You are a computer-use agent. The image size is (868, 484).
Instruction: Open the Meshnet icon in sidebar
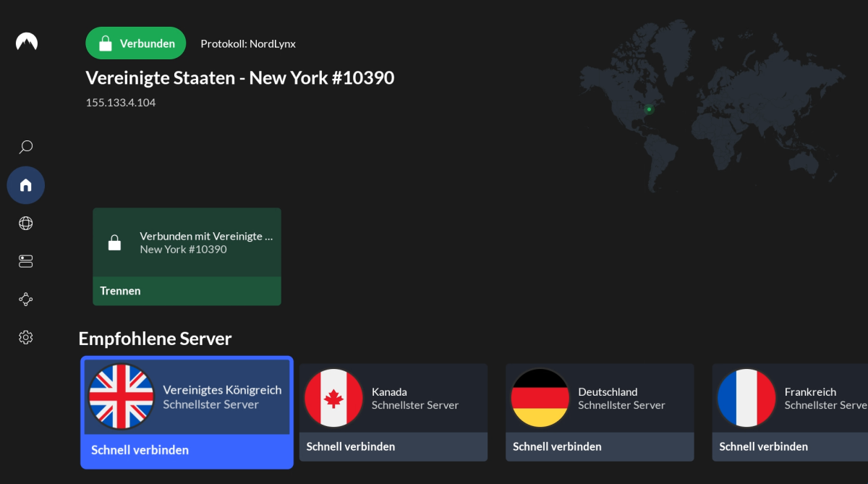coord(26,299)
